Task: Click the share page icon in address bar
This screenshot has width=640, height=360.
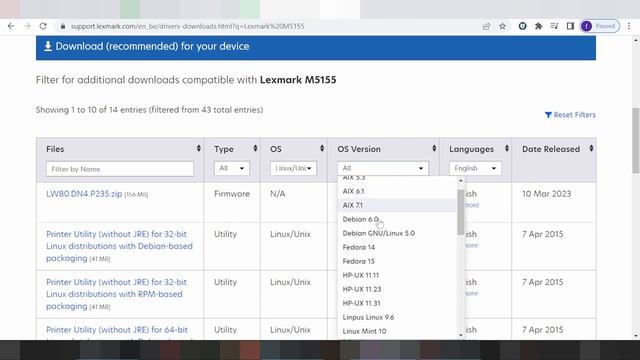Action: tap(486, 26)
